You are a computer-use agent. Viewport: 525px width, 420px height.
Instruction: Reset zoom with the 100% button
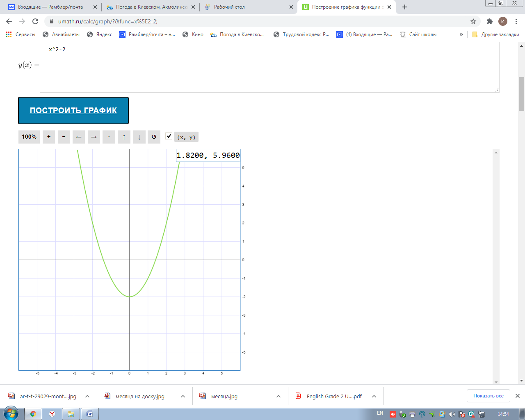29,137
